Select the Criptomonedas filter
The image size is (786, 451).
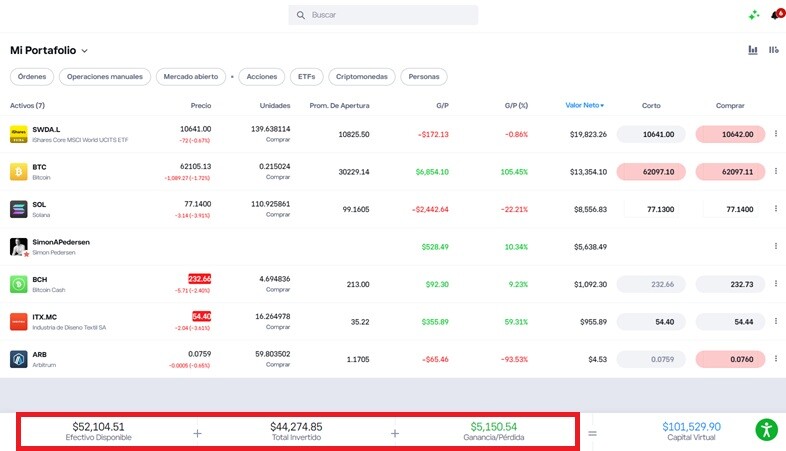[x=362, y=77]
